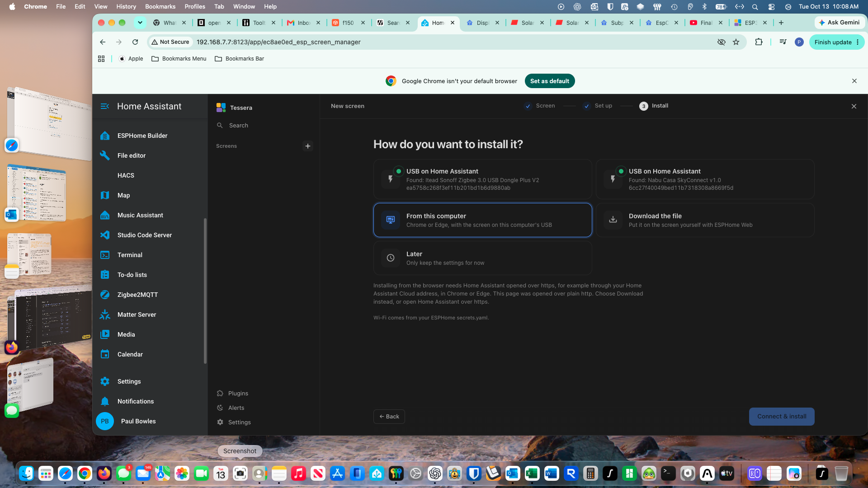
Task: Open Chrome tab search dropdown
Action: click(140, 23)
